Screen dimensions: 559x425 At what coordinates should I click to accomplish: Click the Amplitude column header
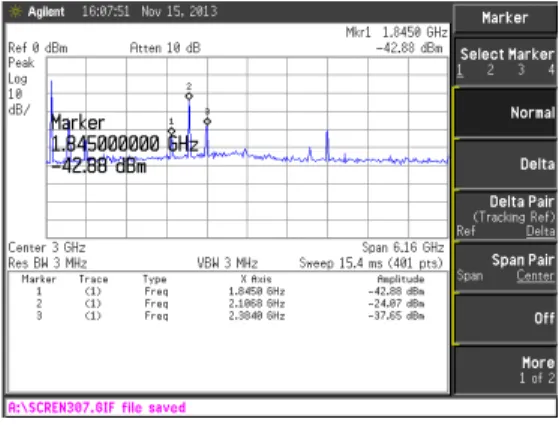tap(401, 279)
